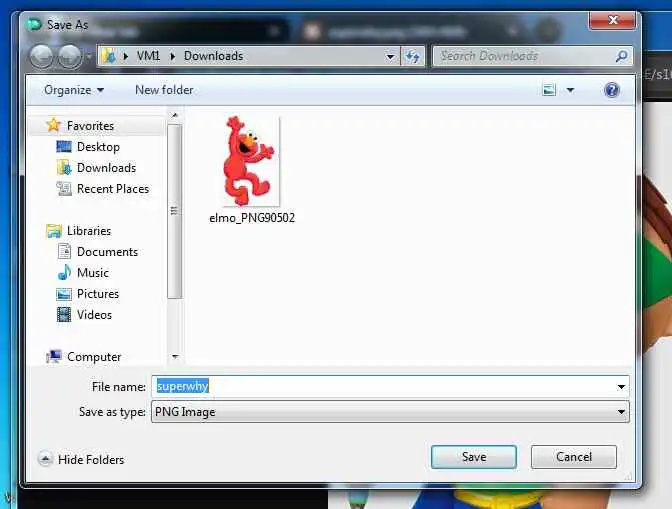Click the Recent Places icon
The image size is (672, 509).
click(64, 189)
